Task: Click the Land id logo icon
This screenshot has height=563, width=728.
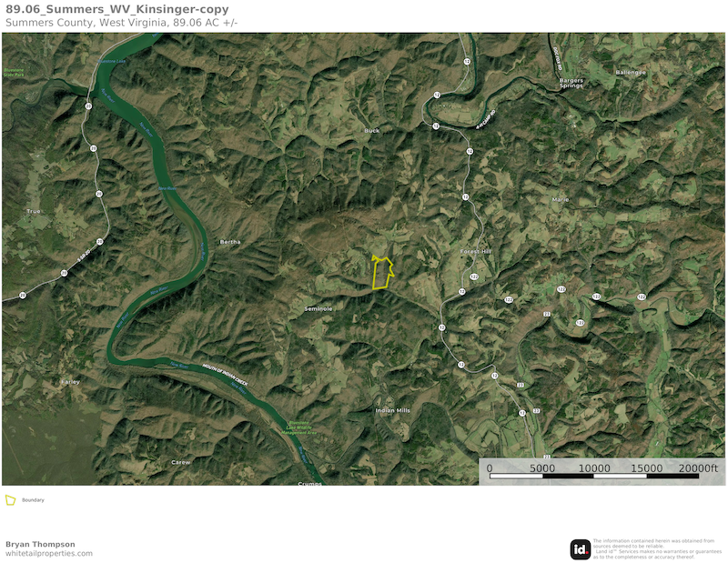Action: pyautogui.click(x=581, y=549)
